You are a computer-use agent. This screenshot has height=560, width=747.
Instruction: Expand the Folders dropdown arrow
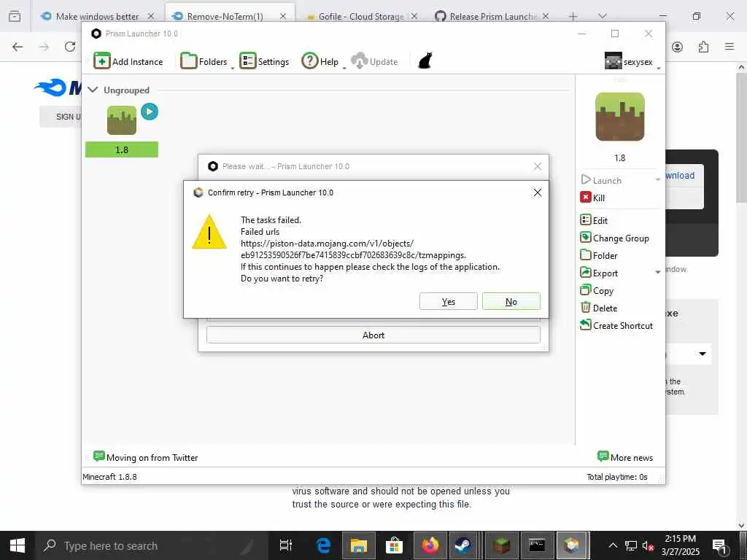click(x=233, y=68)
